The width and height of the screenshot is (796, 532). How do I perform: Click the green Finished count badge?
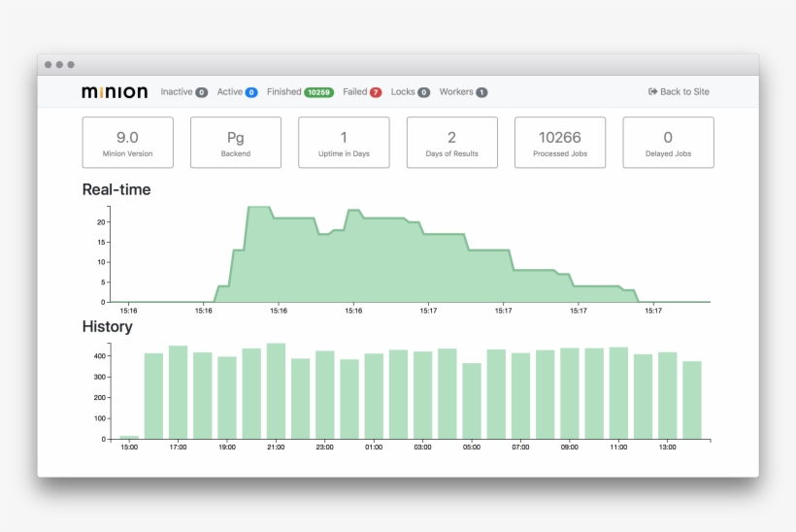318,93
